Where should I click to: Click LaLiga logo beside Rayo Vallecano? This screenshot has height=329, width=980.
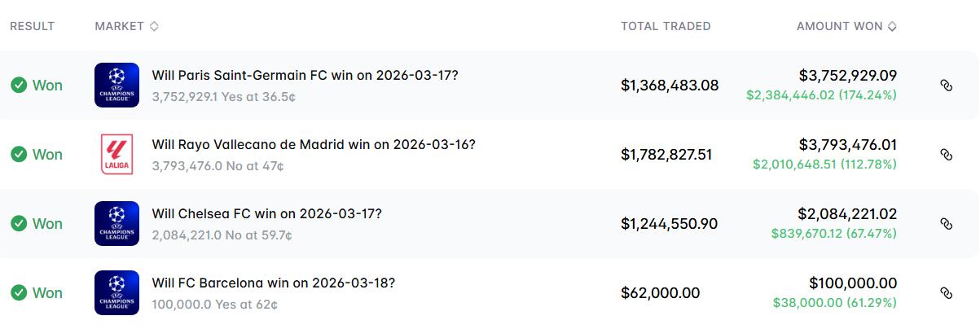(117, 155)
